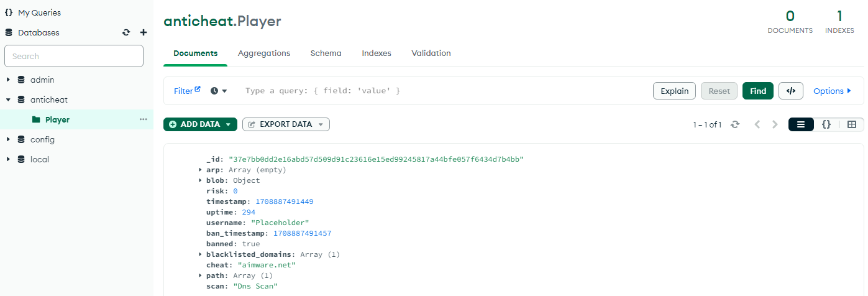Click the plus icon to create database
Viewport: 868px width, 296px height.
point(144,33)
